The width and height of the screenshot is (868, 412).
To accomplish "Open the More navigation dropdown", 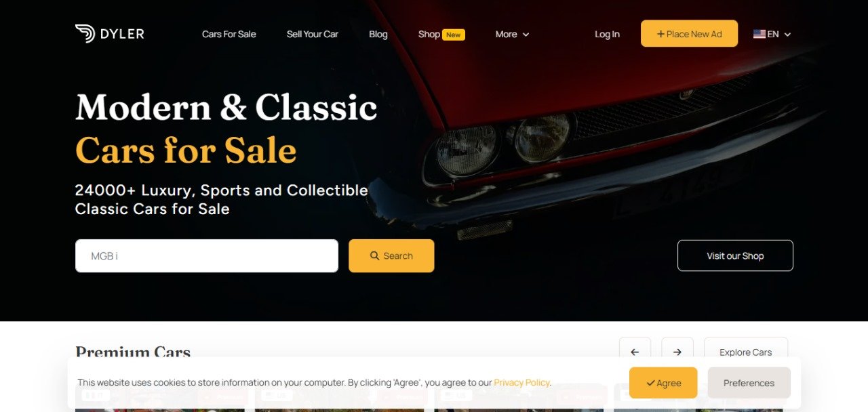I will pyautogui.click(x=512, y=34).
